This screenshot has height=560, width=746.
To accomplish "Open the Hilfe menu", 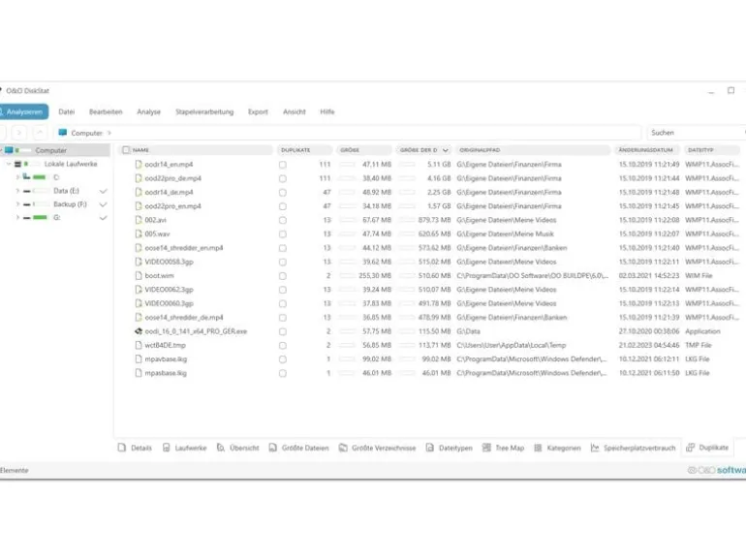I will coord(327,111).
